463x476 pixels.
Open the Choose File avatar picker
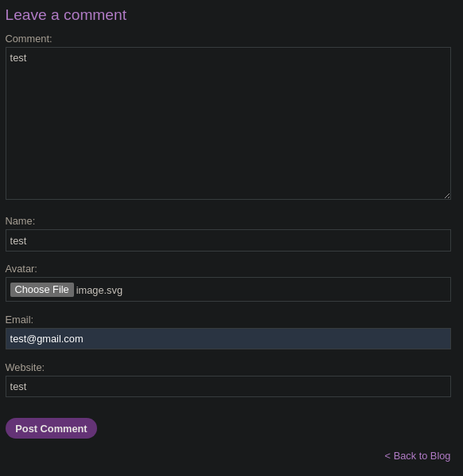pos(42,290)
